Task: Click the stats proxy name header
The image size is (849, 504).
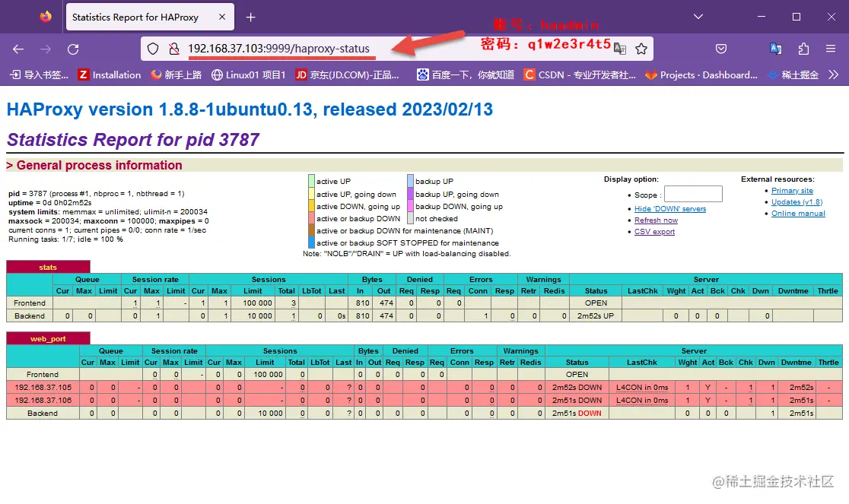Action: click(48, 267)
